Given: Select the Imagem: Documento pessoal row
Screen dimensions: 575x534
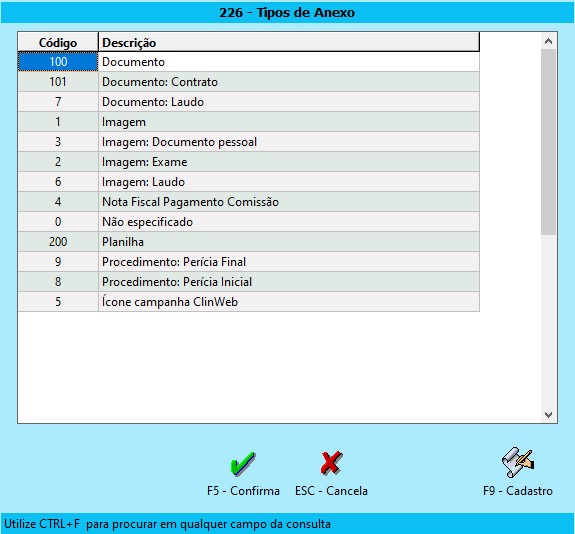Looking at the screenshot, I should click(248, 142).
